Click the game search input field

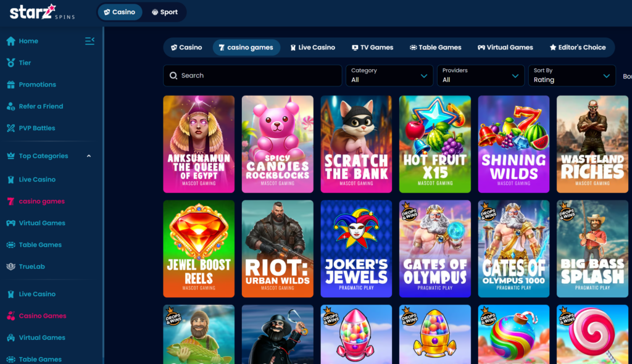click(252, 75)
